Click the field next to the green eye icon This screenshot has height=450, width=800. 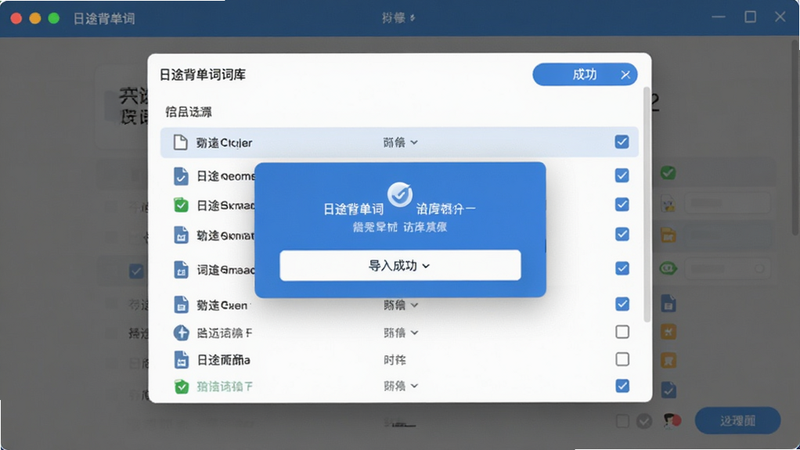727,268
